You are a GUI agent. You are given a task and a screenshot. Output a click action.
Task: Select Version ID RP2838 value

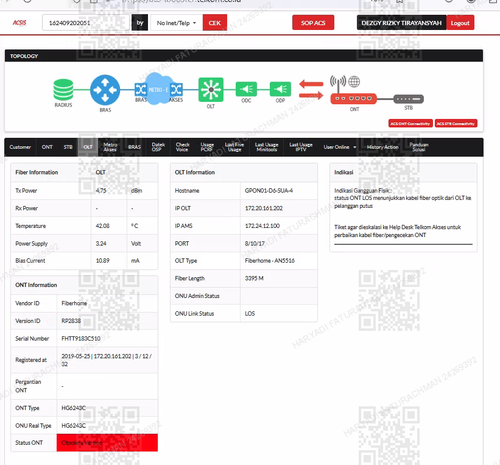(71, 321)
